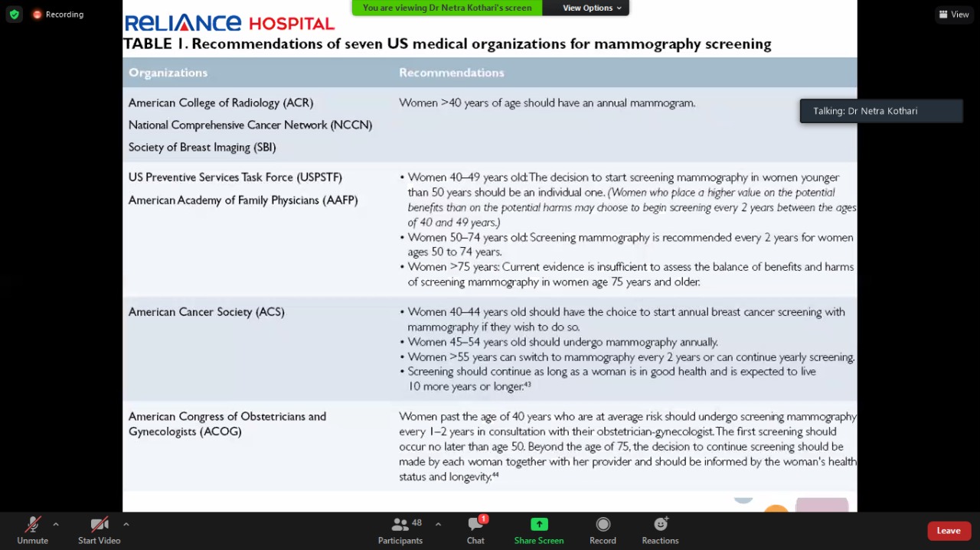980x550 pixels.
Task: Click the Reliance Hospital logo on the slide
Action: pyautogui.click(x=229, y=23)
